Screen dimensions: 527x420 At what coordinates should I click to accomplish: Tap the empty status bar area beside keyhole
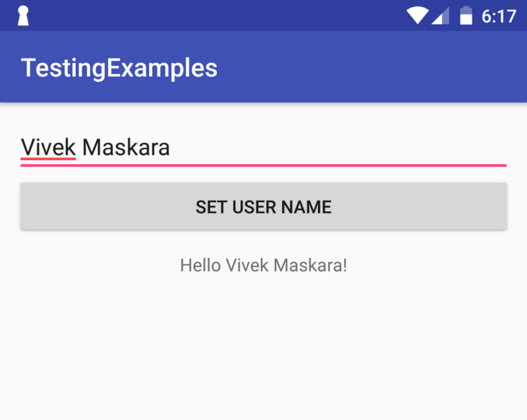coord(215,16)
